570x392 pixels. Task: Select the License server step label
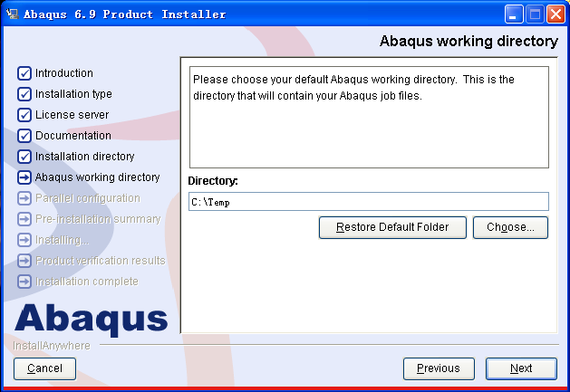(x=72, y=115)
